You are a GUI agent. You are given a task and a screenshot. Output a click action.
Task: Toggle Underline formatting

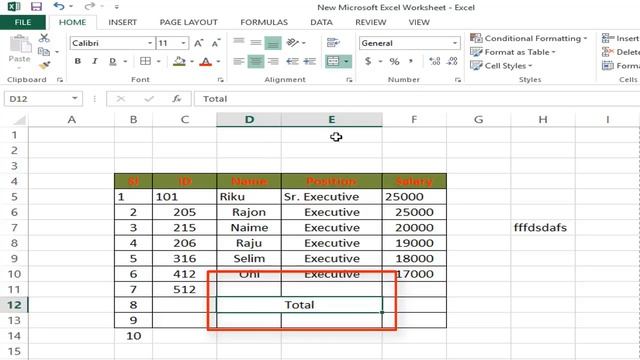(x=113, y=61)
